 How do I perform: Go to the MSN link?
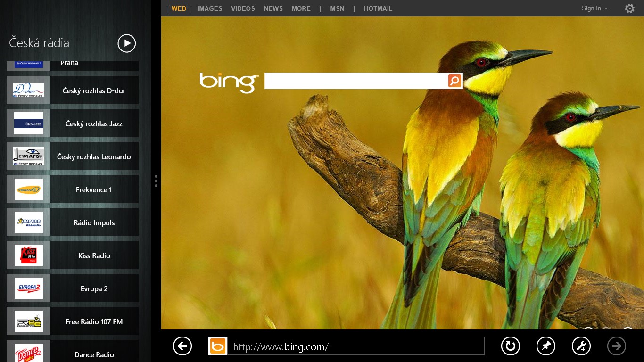coord(337,8)
